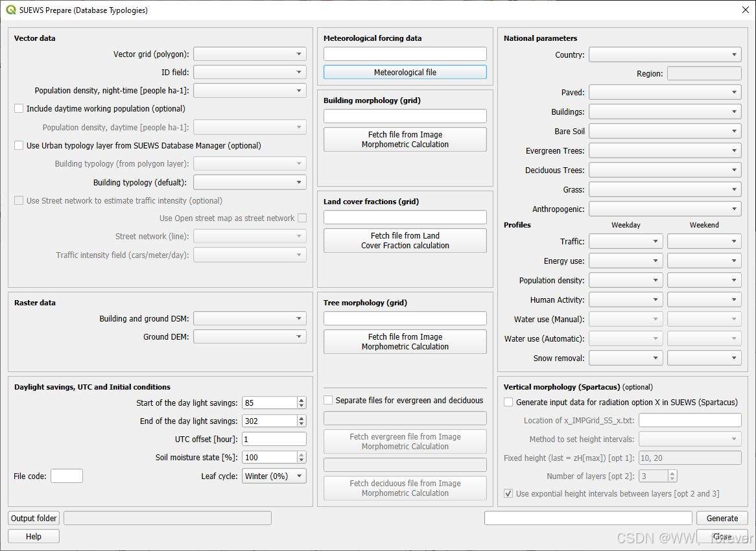Open Building and ground DSM dropdown

(250, 318)
